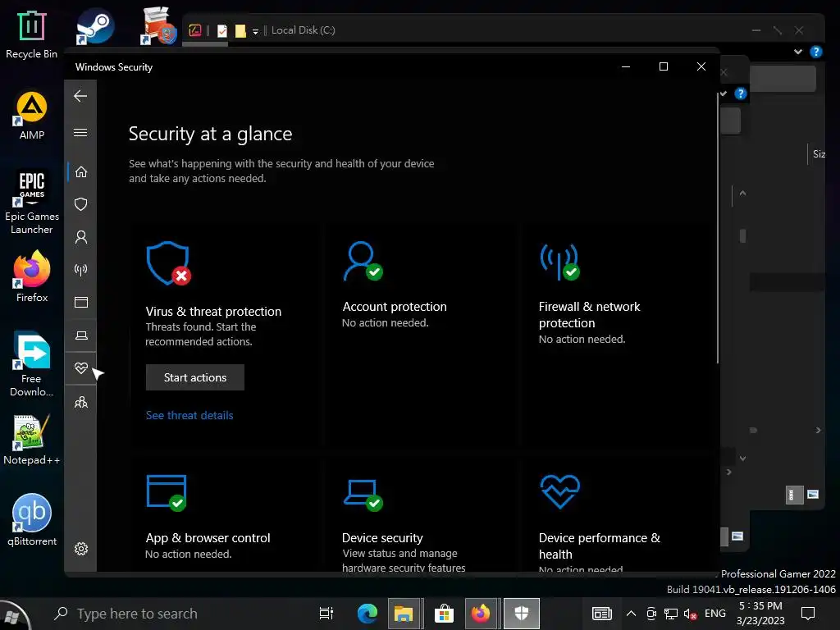This screenshot has height=630, width=840.
Task: Open News and interests taskbar icon
Action: [601, 614]
